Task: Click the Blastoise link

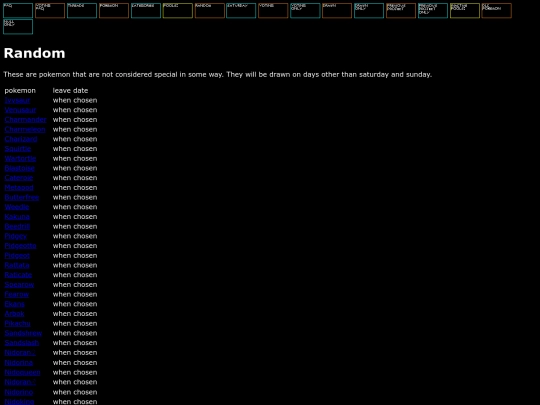Action: pos(20,168)
